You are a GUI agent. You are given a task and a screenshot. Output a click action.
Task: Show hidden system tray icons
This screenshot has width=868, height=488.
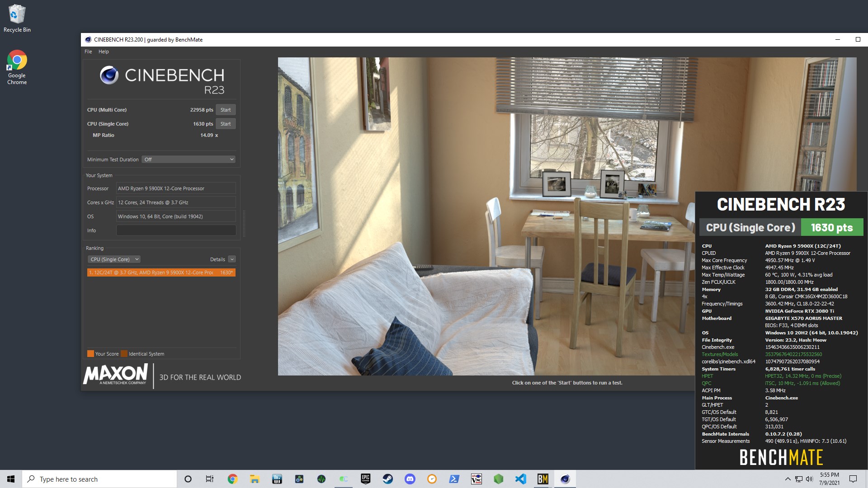tap(788, 479)
